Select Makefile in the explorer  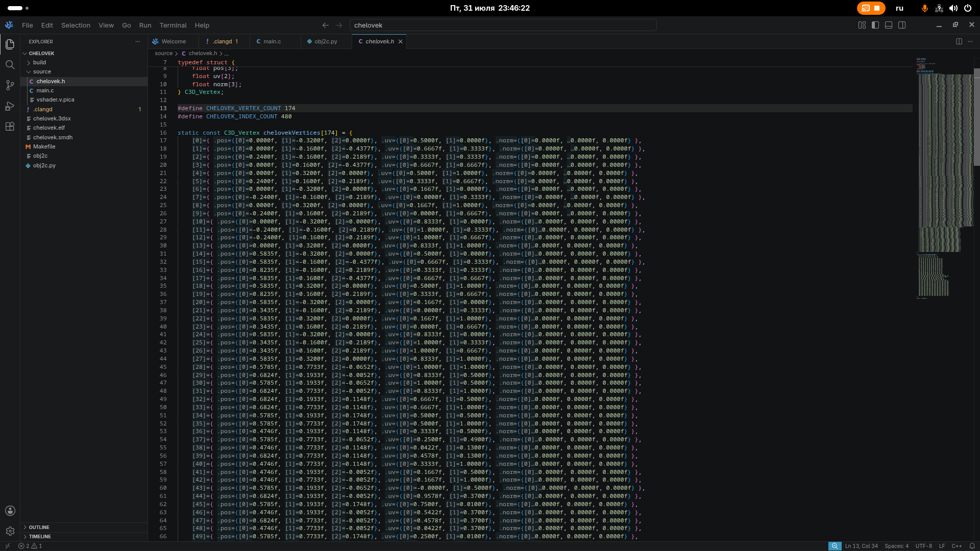(x=84, y=146)
